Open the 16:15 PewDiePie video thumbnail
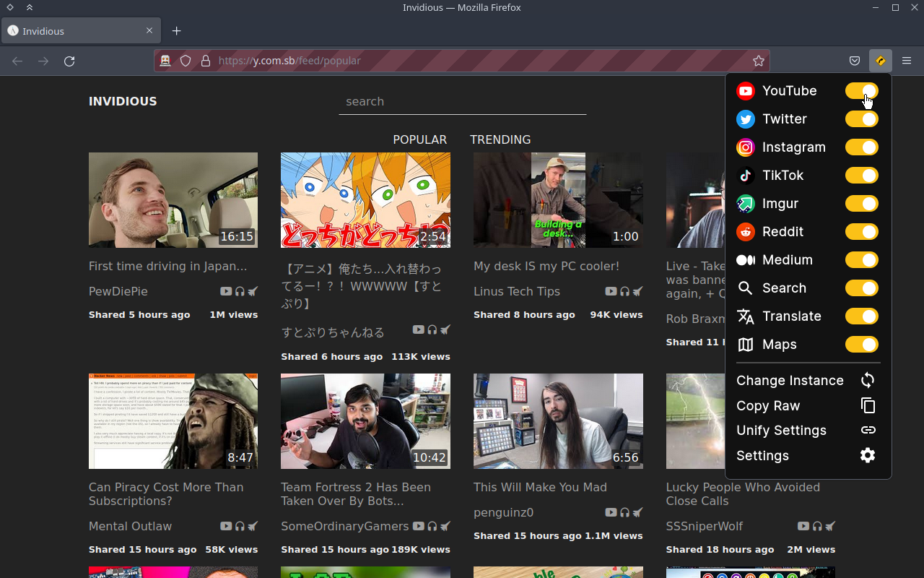This screenshot has width=924, height=578. (x=173, y=200)
